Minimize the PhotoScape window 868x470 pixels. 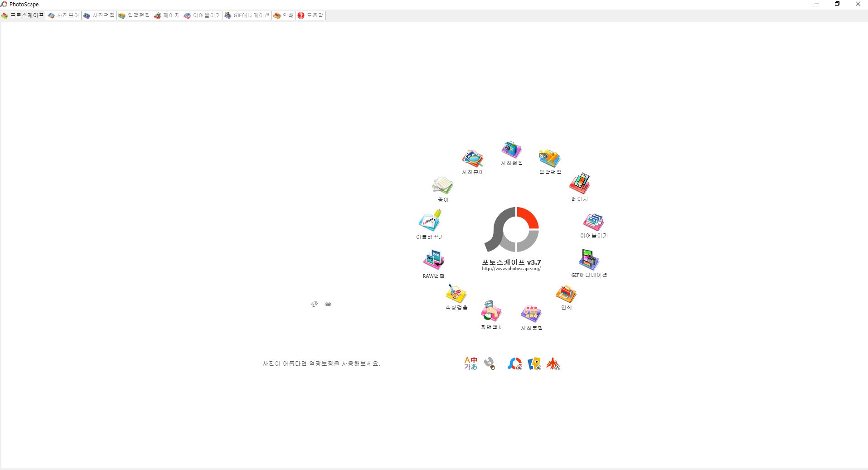[x=817, y=4]
